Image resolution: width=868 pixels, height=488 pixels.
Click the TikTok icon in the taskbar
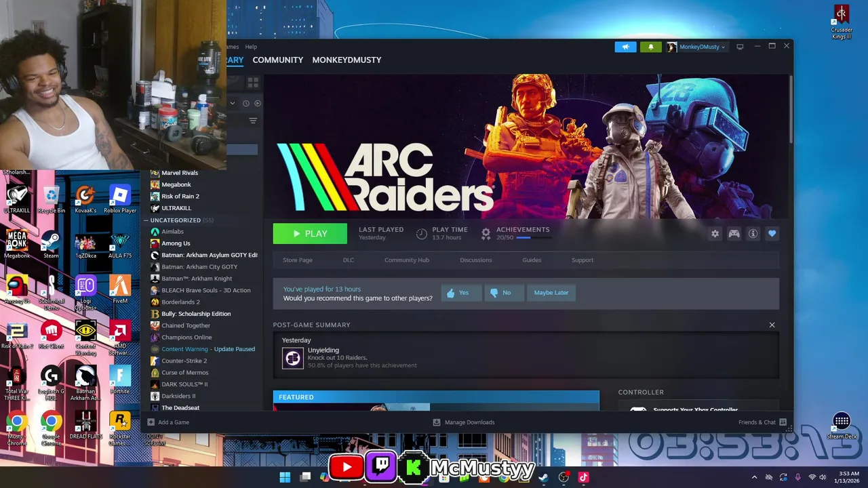click(583, 477)
